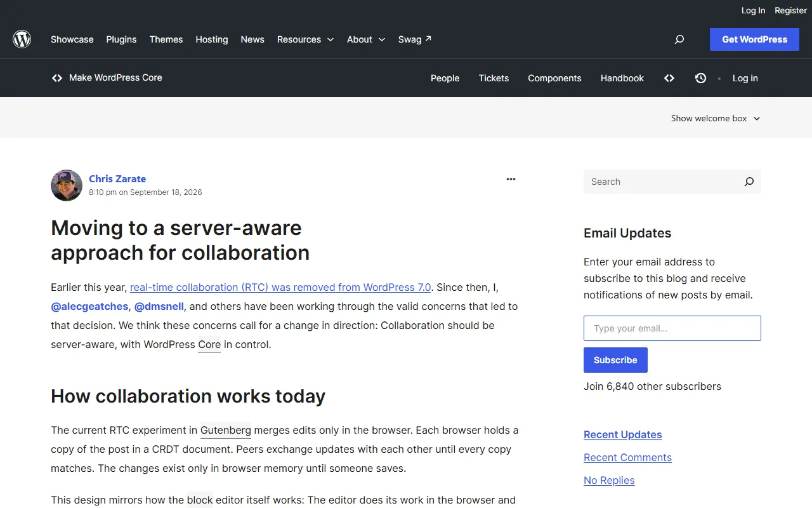Open the News menu item
Viewport: 812px width, 508px height.
point(252,39)
